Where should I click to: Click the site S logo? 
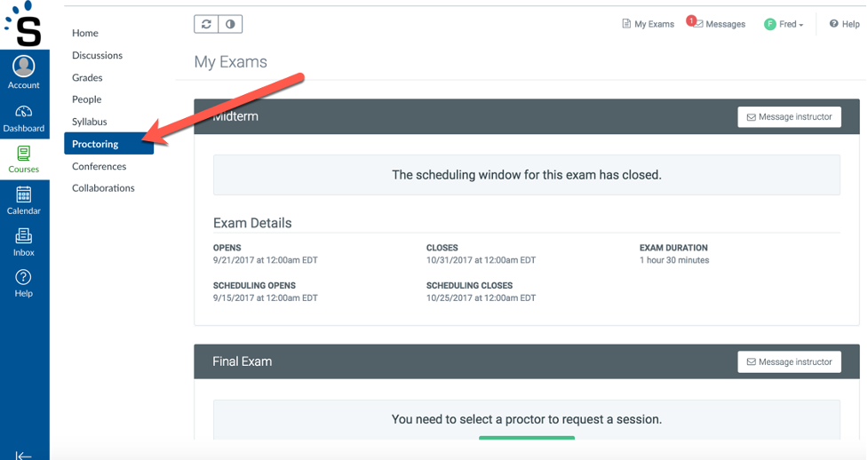click(24, 24)
